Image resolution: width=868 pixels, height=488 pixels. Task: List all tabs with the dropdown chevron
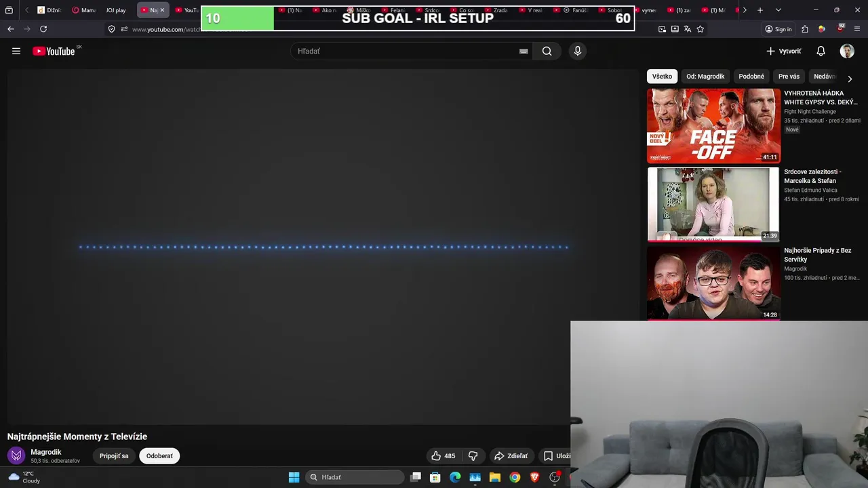[778, 10]
